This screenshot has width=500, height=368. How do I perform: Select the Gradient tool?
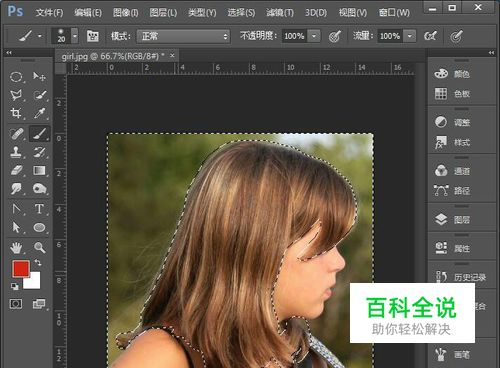[40, 170]
